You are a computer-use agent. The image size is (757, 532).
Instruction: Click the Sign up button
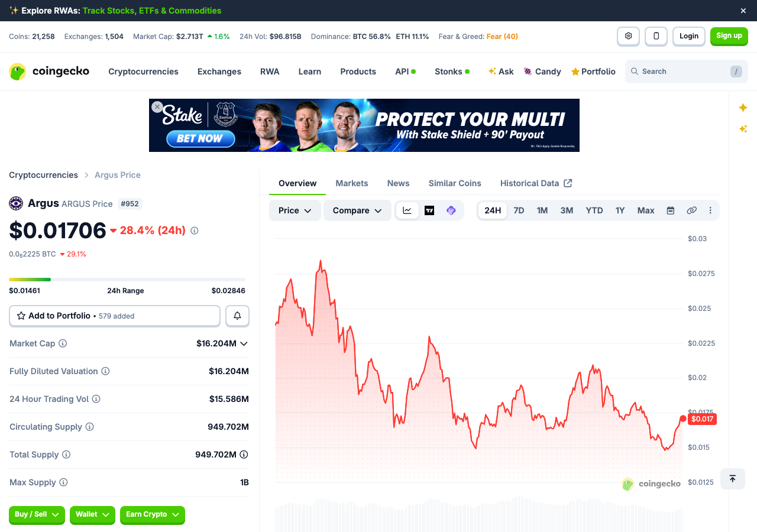[x=729, y=36]
